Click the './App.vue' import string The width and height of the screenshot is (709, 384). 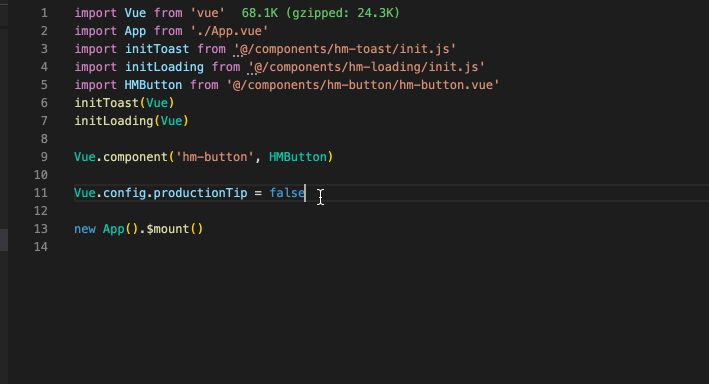coord(229,31)
